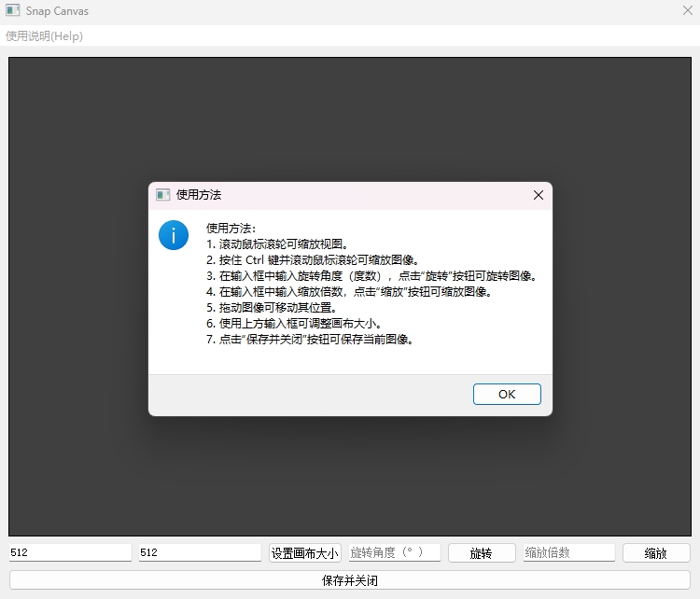The width and height of the screenshot is (700, 599).
Task: Close the Snap Canvas main window
Action: click(688, 10)
